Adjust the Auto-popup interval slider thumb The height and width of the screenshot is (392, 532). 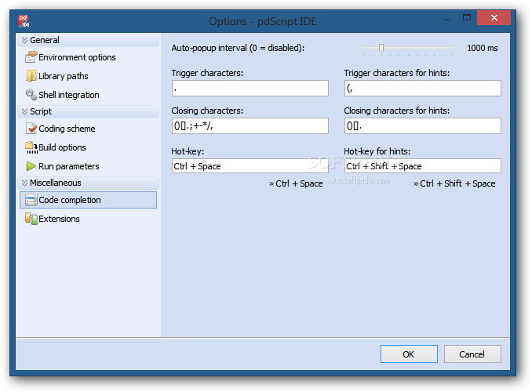(381, 48)
